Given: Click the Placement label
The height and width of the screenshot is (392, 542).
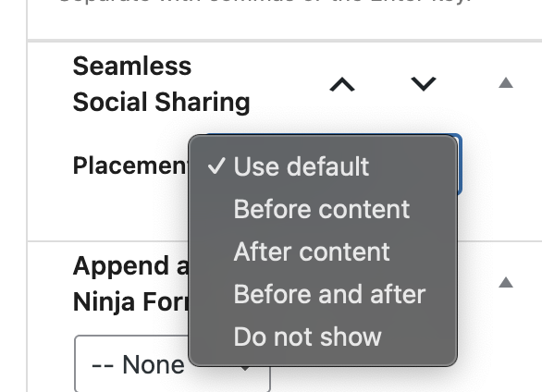Looking at the screenshot, I should click(x=130, y=165).
